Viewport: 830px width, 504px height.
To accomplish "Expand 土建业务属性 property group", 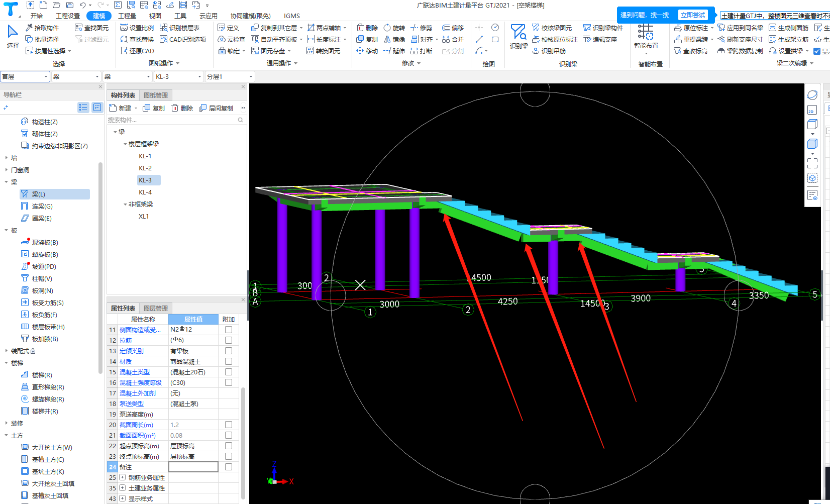I will [122, 488].
